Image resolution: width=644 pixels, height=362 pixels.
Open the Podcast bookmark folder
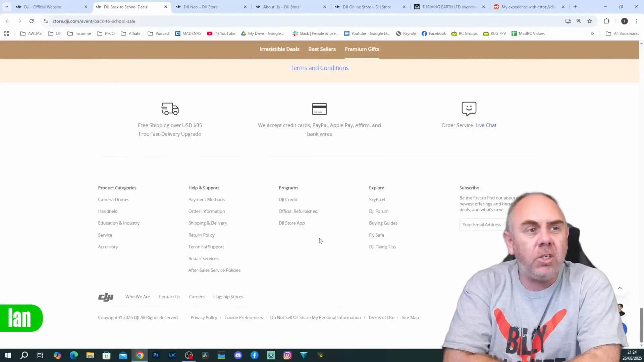coord(159,34)
